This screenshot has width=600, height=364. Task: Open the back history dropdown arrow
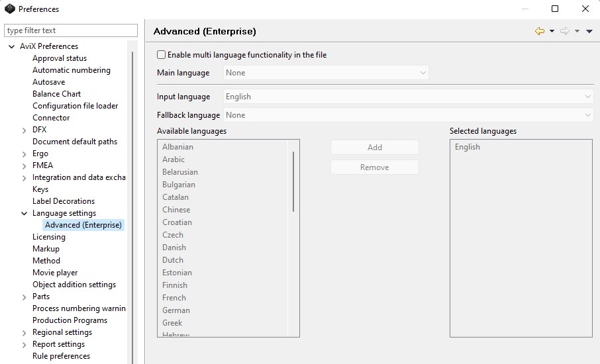click(x=552, y=31)
